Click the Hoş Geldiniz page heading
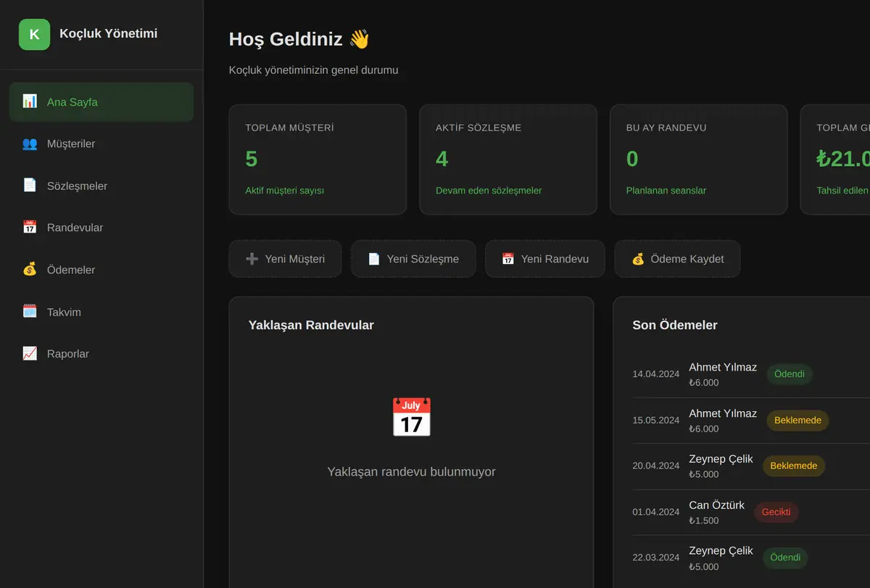 pos(299,39)
